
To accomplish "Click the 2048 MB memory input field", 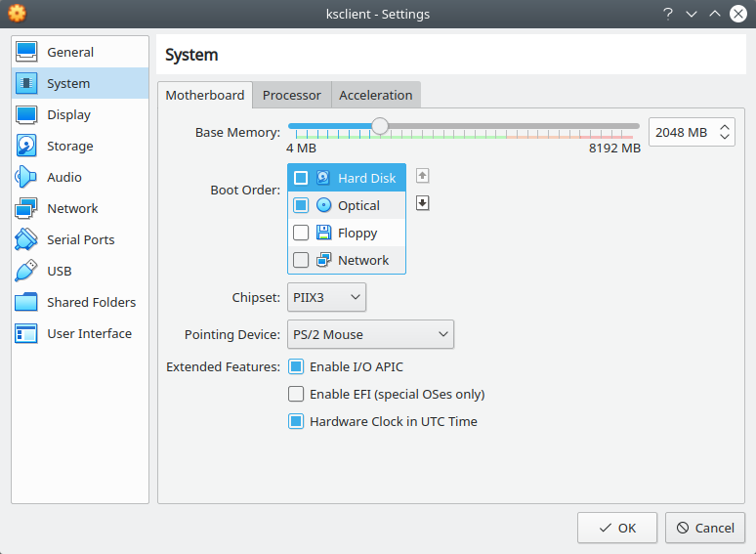I will coord(682,132).
